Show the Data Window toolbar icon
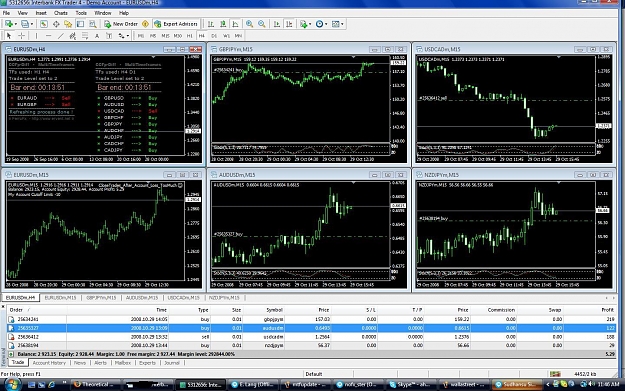This screenshot has height=391, width=625. (56, 24)
